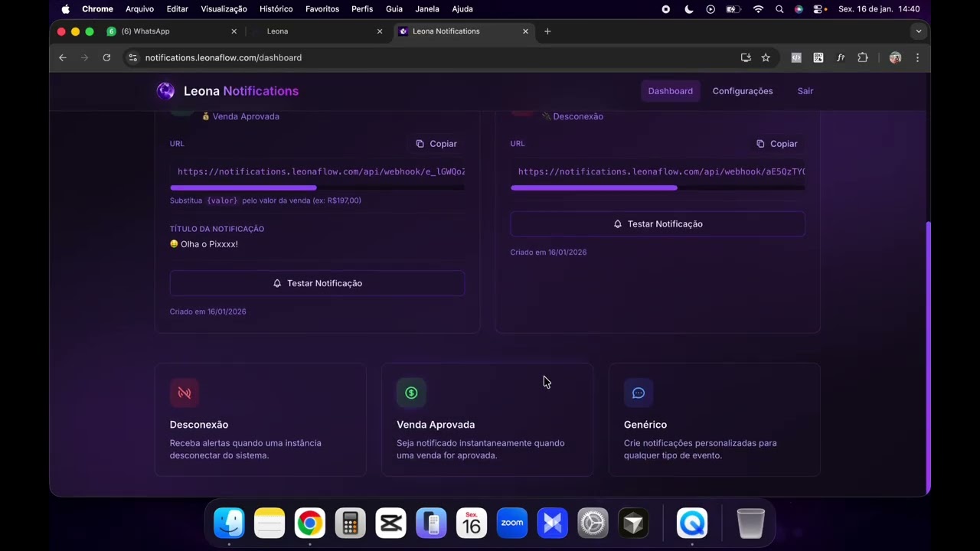Click the Desconexão webhook URL field
This screenshot has height=551, width=980.
tap(658, 172)
